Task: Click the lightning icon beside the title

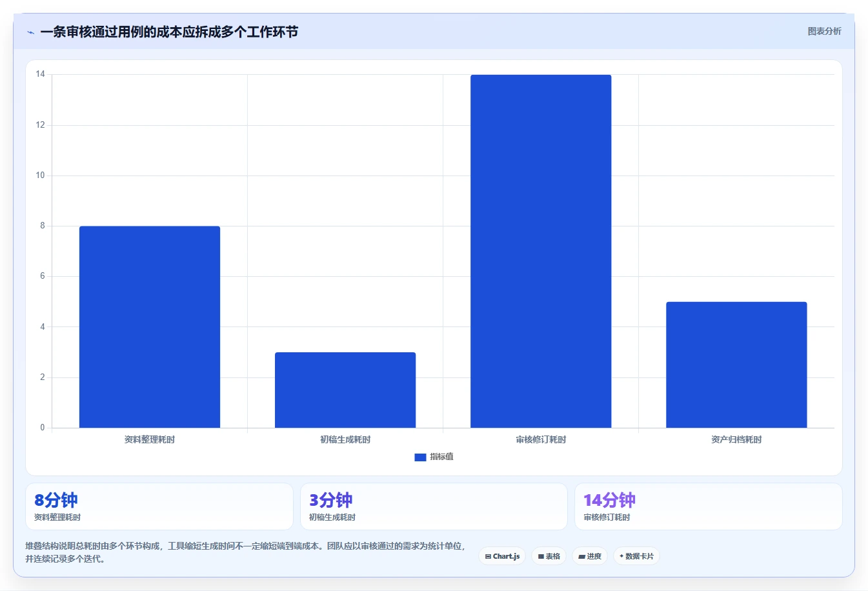Action: coord(30,32)
